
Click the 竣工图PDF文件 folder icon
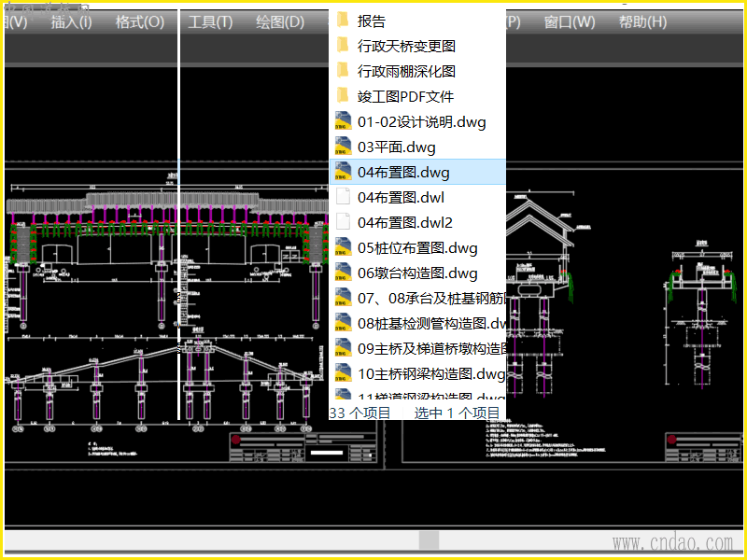(343, 96)
